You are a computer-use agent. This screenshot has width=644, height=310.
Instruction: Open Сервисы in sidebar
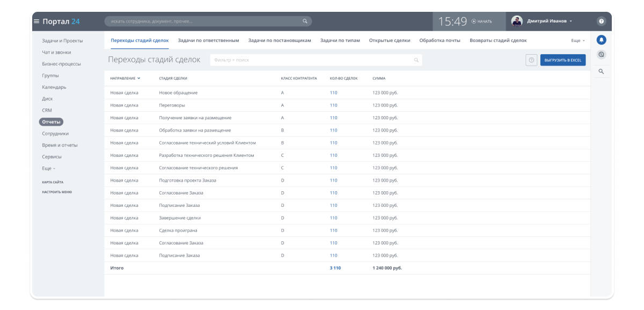point(52,157)
